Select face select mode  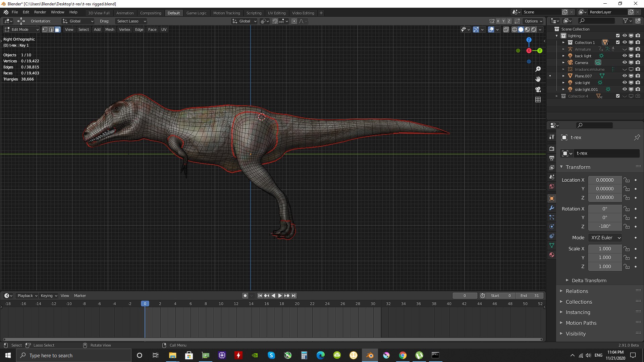coord(58,29)
